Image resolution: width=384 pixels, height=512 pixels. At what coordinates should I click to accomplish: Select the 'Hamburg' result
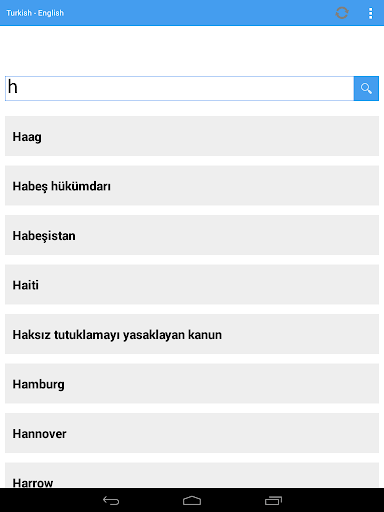tap(192, 383)
